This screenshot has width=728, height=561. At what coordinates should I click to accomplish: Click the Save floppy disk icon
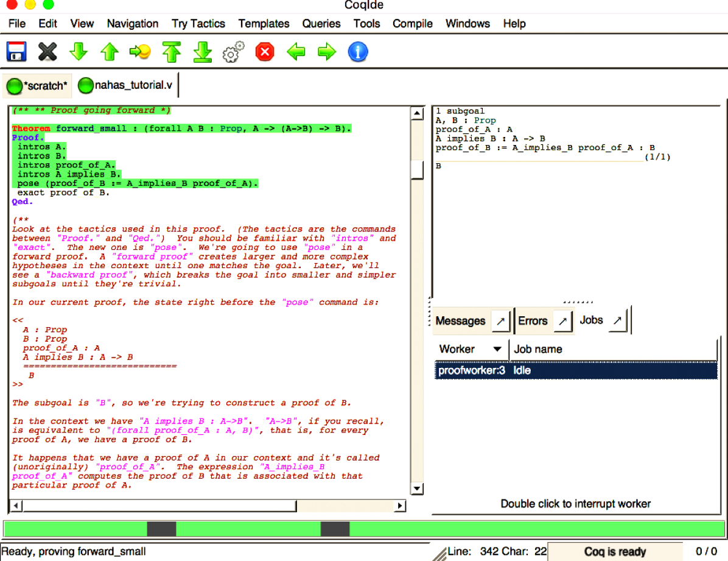(16, 52)
